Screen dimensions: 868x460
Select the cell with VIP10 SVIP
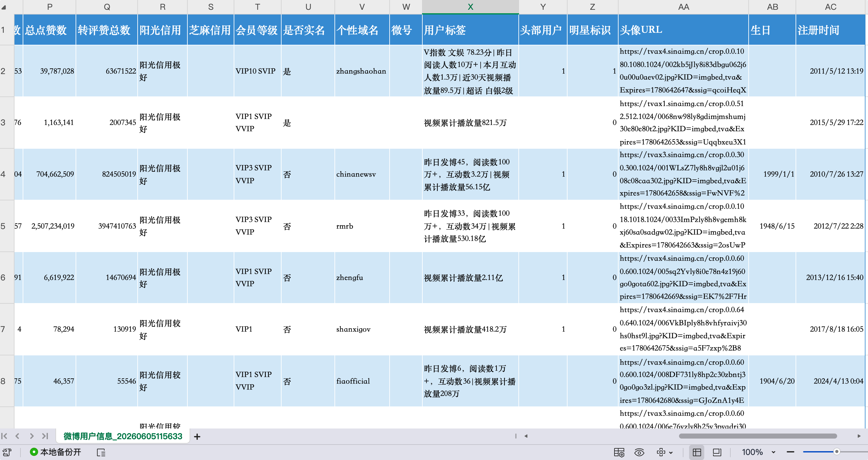click(x=257, y=71)
